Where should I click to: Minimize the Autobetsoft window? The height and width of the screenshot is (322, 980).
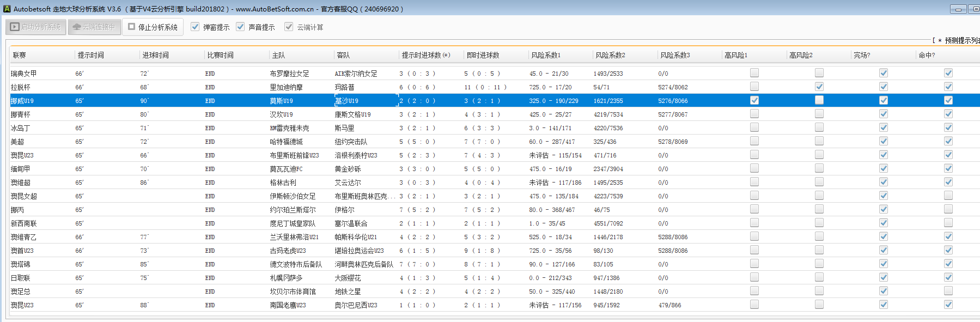click(x=958, y=9)
